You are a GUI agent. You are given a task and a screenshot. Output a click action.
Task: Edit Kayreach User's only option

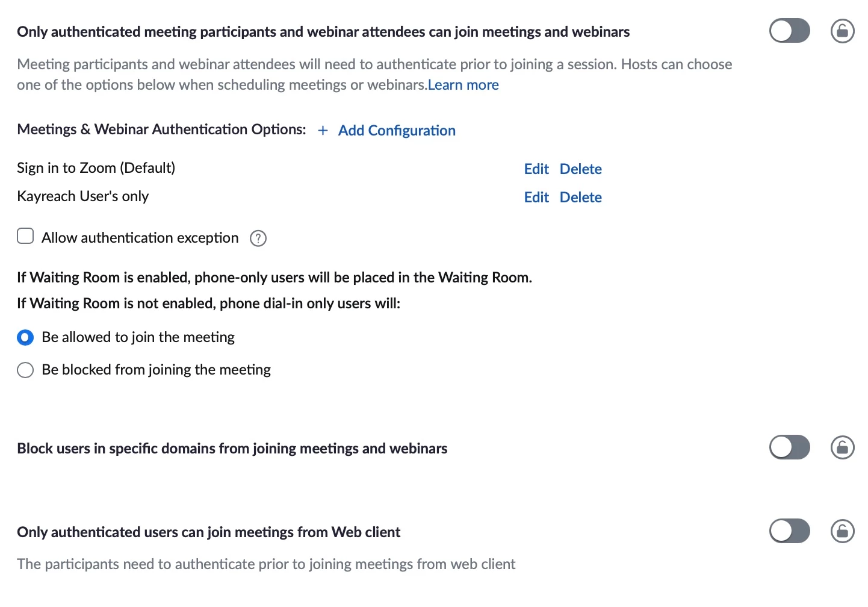click(536, 197)
